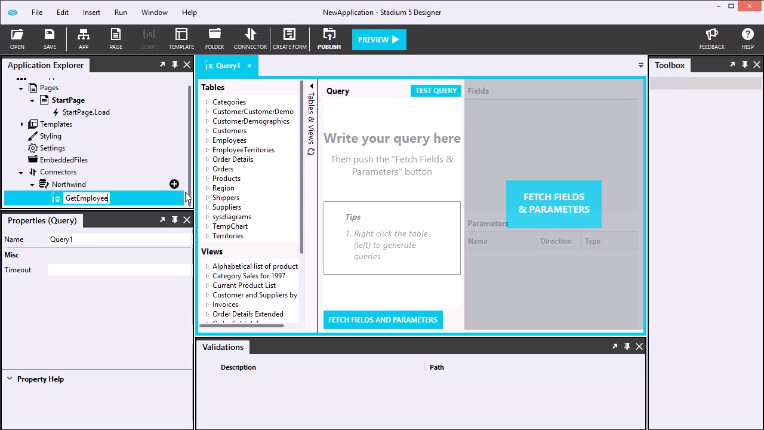Select the Customers table
This screenshot has width=764, height=430.
[229, 131]
